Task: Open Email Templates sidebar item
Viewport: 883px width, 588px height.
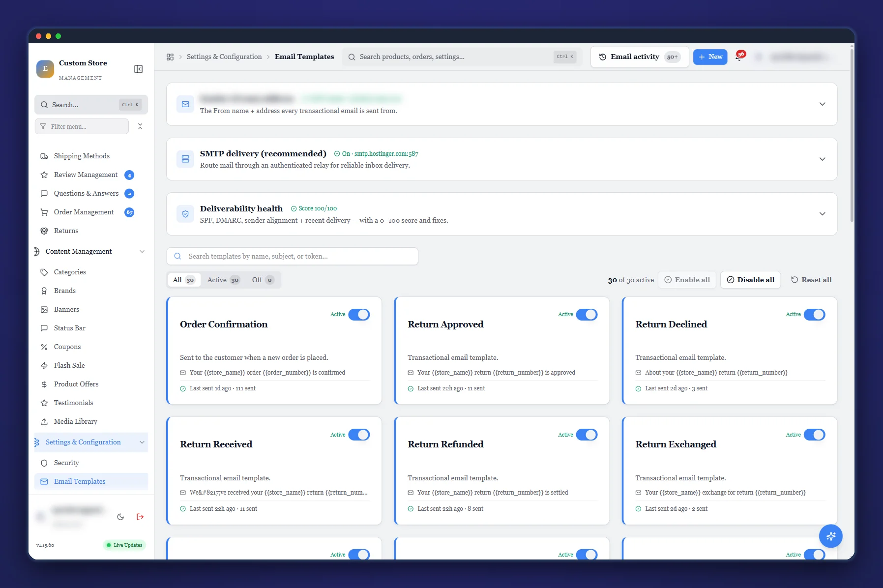Action: [x=91, y=482]
